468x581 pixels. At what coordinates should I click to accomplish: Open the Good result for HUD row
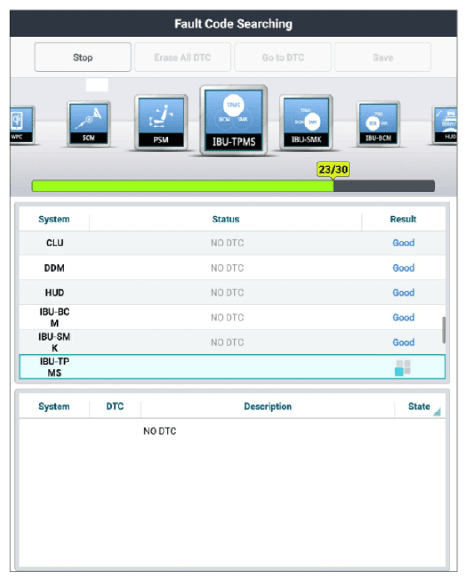(x=403, y=292)
